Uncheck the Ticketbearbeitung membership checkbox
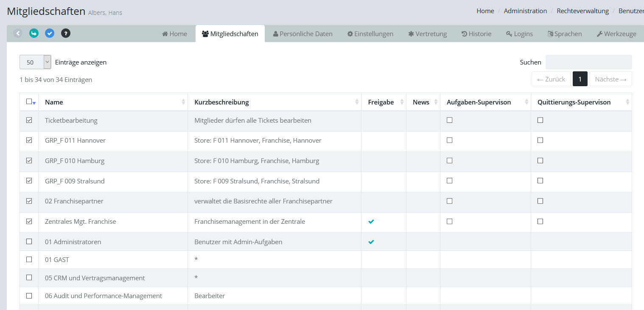 click(x=29, y=120)
